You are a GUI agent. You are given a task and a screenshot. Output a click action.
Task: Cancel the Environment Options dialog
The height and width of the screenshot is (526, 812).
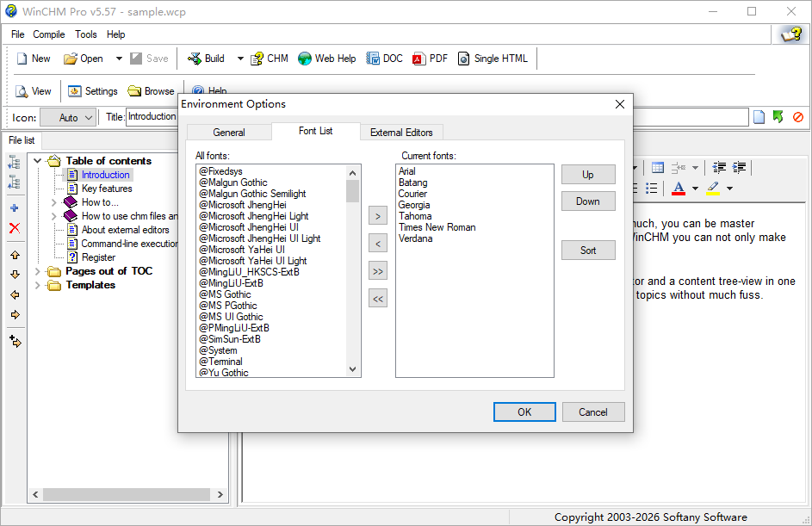click(593, 412)
